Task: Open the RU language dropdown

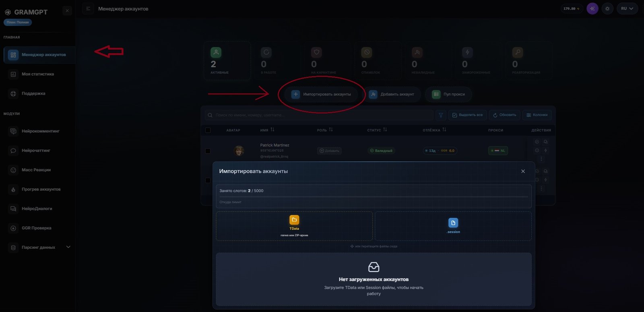Action: pyautogui.click(x=627, y=8)
